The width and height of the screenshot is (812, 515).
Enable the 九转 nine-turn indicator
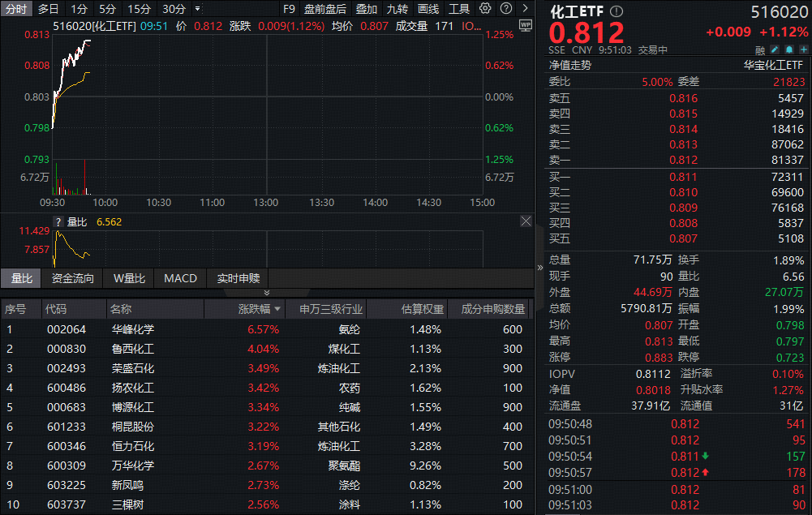click(x=397, y=8)
